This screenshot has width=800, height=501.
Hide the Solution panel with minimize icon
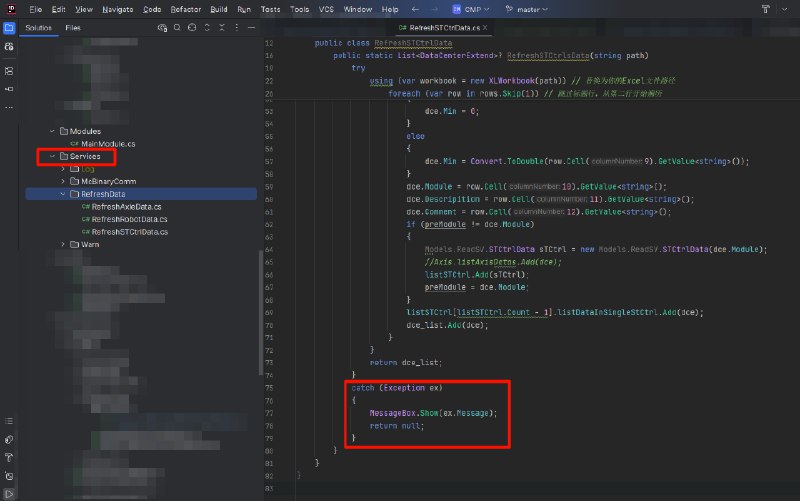(x=250, y=28)
